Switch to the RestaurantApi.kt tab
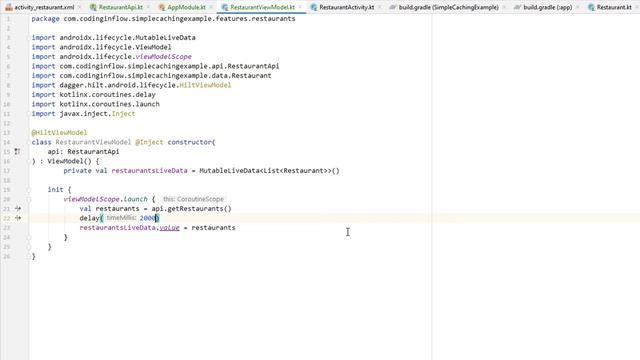Image resolution: width=640 pixels, height=360 pixels. [121, 7]
